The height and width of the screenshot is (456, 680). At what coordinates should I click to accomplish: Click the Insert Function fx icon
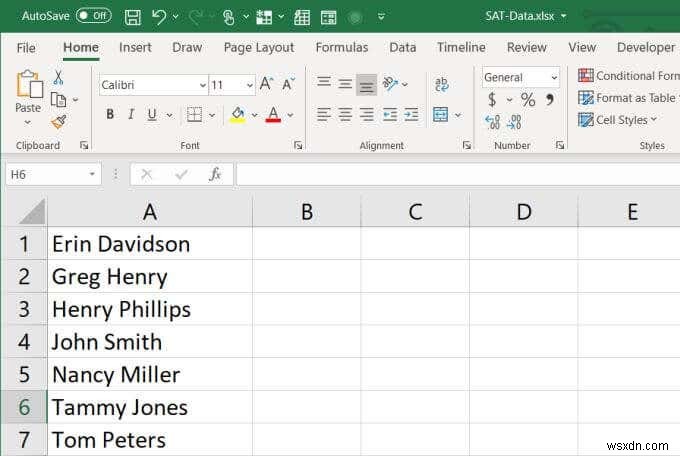[215, 174]
